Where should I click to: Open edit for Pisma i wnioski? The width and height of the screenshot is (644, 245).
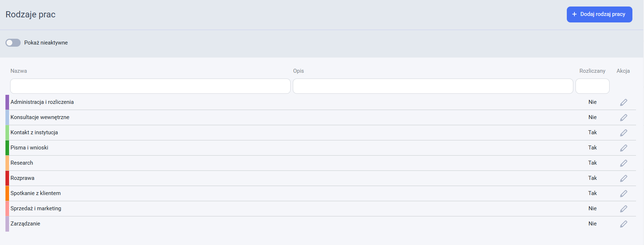(623, 148)
